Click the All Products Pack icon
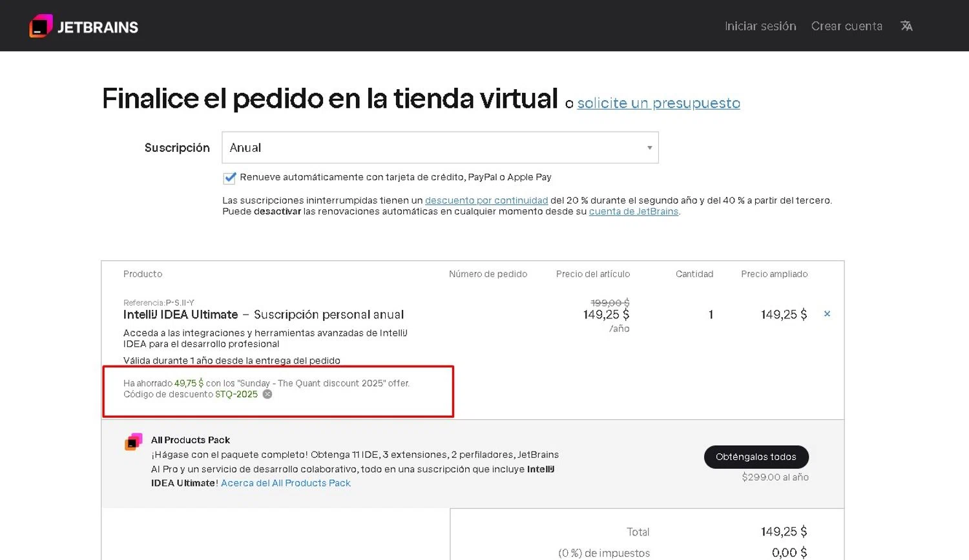This screenshot has height=560, width=969. pos(134,442)
